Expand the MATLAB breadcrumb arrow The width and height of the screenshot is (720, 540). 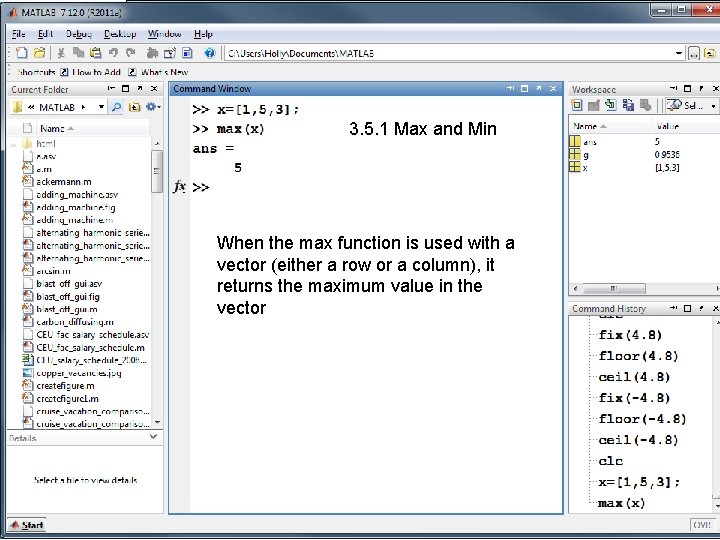pos(84,107)
